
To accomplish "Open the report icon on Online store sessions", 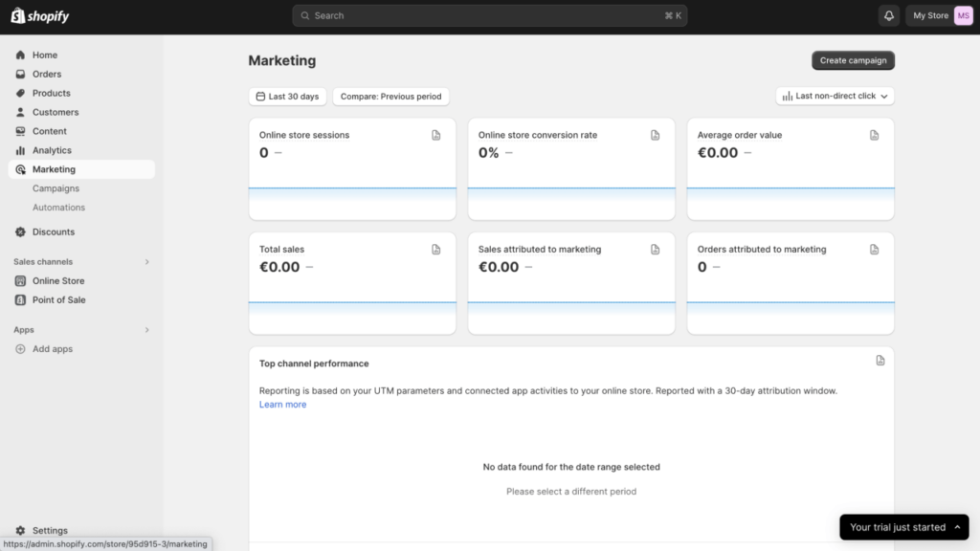I will (x=436, y=135).
